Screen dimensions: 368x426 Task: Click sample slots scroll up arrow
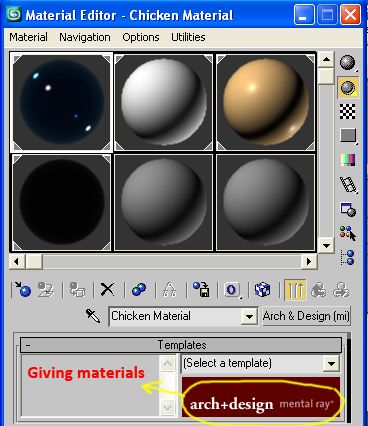click(x=326, y=60)
